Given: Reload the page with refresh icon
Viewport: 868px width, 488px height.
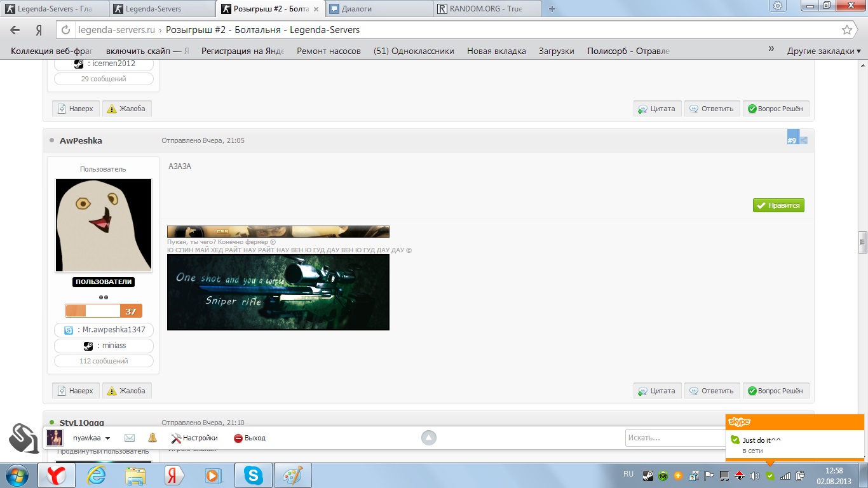Looking at the screenshot, I should click(x=64, y=30).
